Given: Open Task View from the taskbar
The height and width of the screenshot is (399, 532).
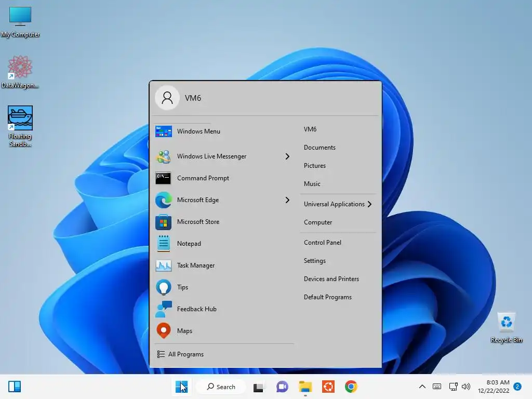Looking at the screenshot, I should click(x=259, y=387).
